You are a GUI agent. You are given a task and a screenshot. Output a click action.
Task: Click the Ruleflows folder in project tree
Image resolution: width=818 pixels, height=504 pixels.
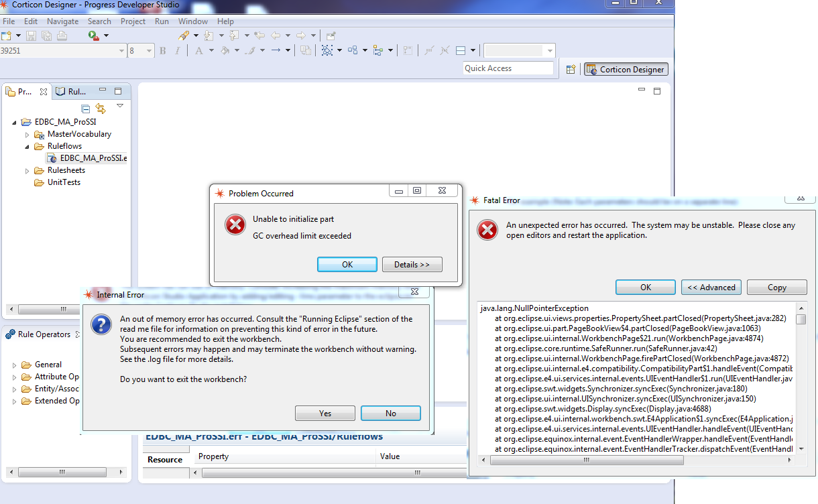(x=58, y=146)
